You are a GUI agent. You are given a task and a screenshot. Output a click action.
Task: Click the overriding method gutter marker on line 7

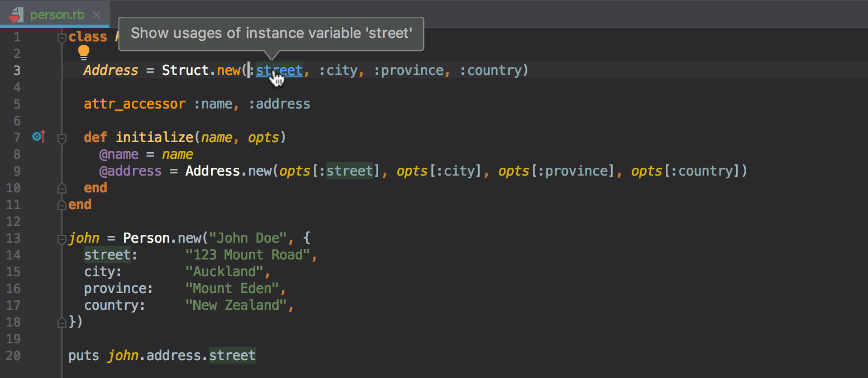[x=39, y=136]
